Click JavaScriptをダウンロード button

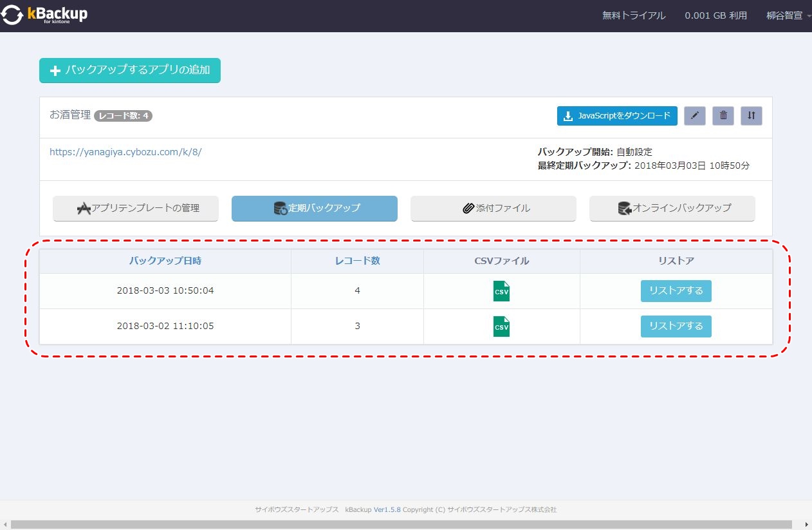617,116
